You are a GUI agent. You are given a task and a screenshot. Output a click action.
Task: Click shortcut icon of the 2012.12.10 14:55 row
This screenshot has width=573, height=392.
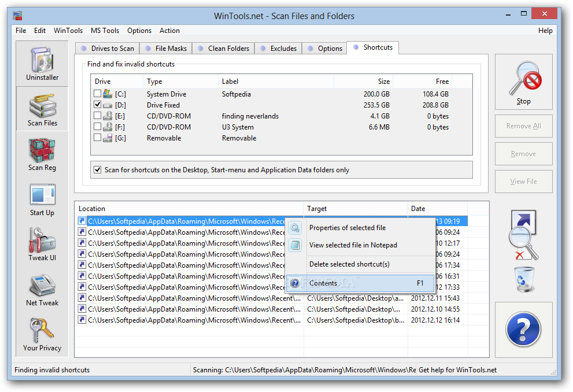coord(82,309)
